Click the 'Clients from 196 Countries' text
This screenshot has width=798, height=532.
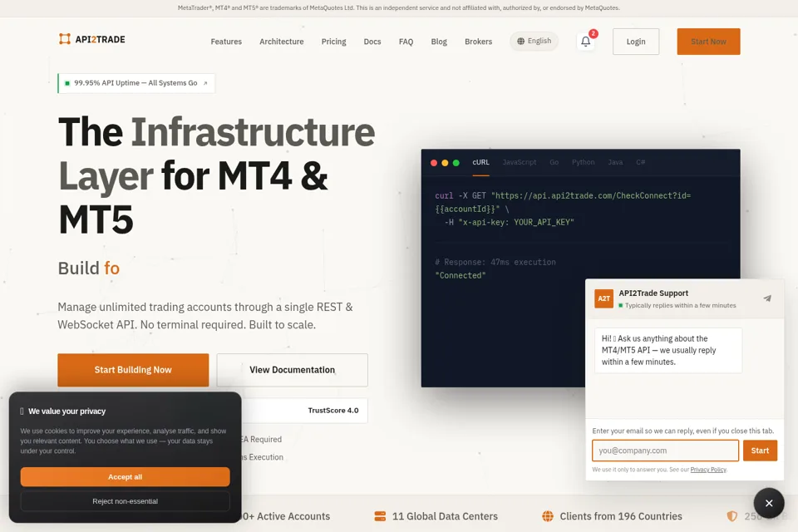621,516
